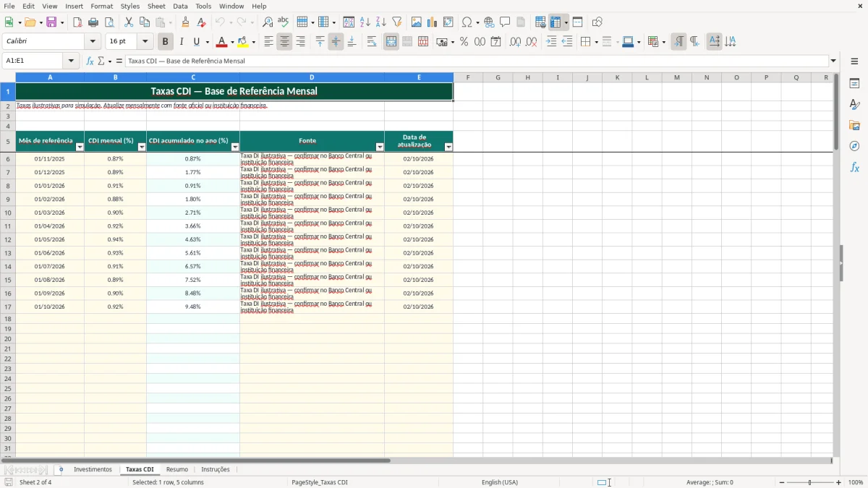Open filter dropdown for Mês de referência
Image resolution: width=868 pixels, height=488 pixels.
pyautogui.click(x=80, y=147)
